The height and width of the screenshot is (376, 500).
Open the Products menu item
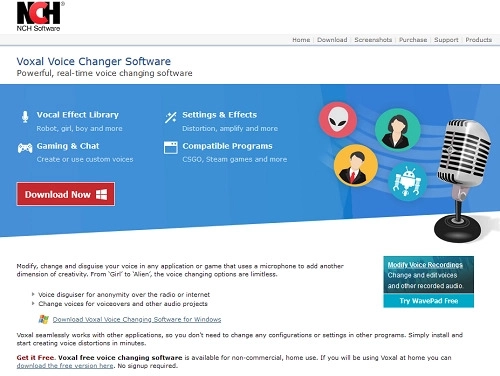479,40
